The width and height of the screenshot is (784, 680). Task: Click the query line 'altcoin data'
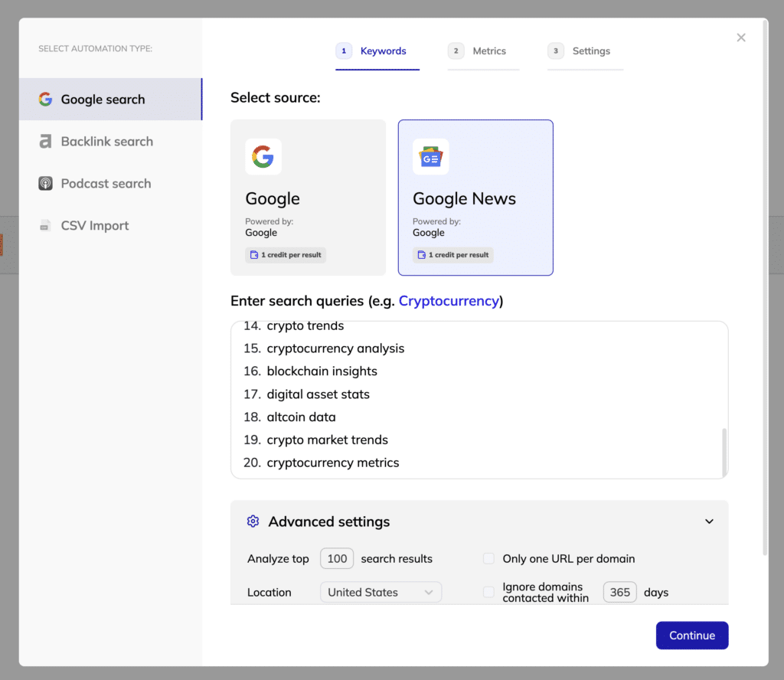point(301,417)
